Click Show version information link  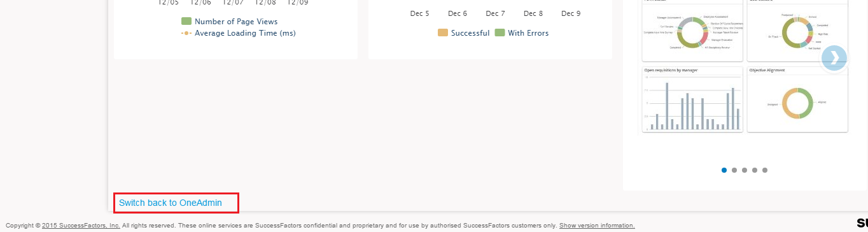point(597,226)
